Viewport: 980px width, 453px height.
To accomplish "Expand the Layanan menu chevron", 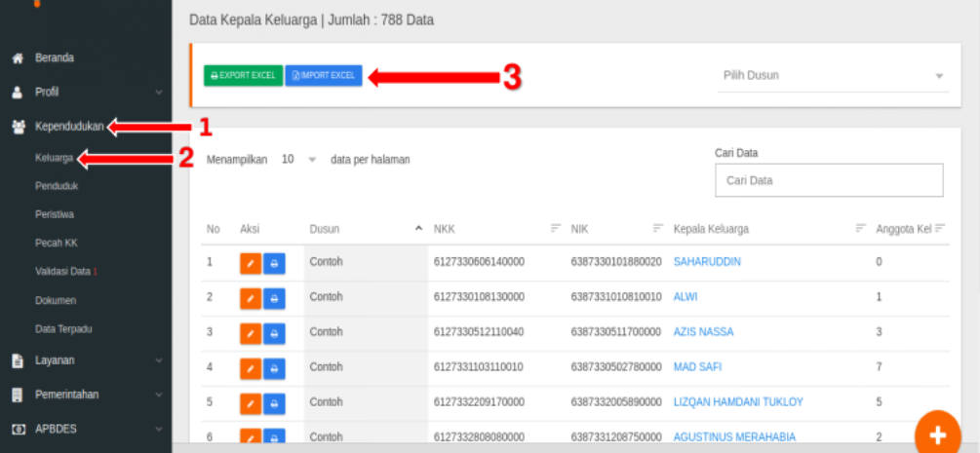I will [x=159, y=360].
